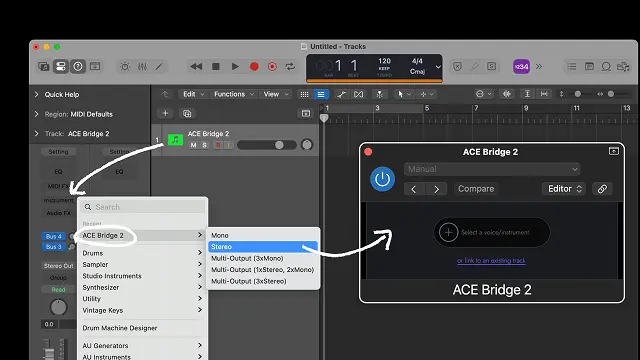
Task: Click horizontal auto zoom icon
Action: pyautogui.click(x=544, y=94)
